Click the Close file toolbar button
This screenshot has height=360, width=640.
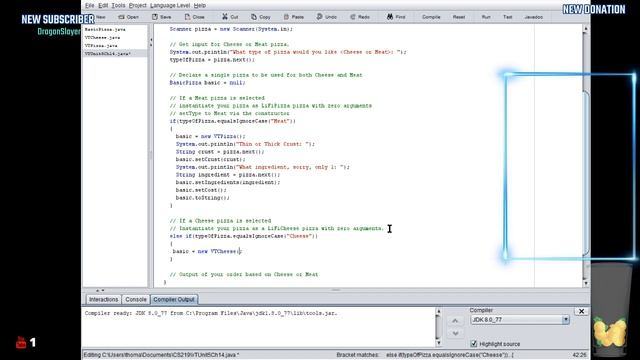pos(195,17)
